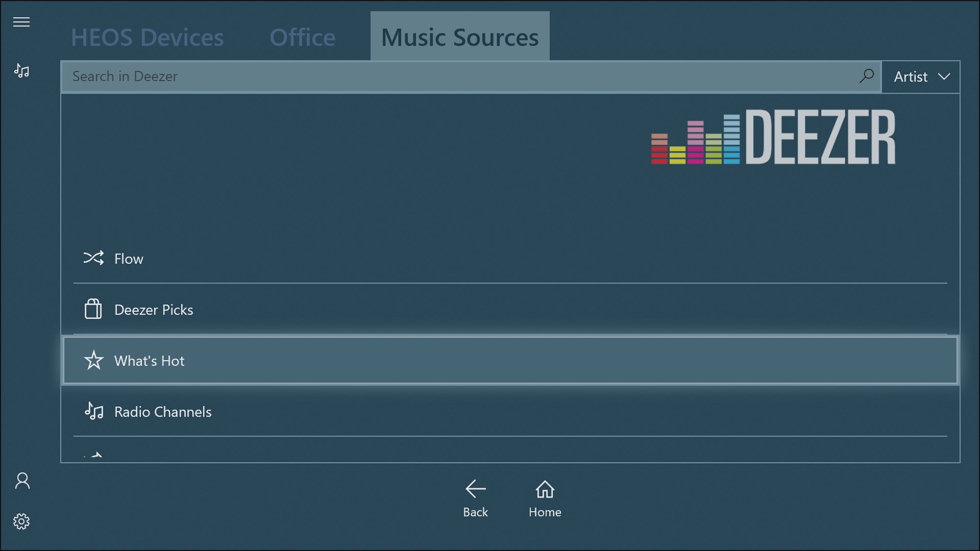Click the search magnifier icon
Viewport: 980px width, 551px height.
coord(867,76)
